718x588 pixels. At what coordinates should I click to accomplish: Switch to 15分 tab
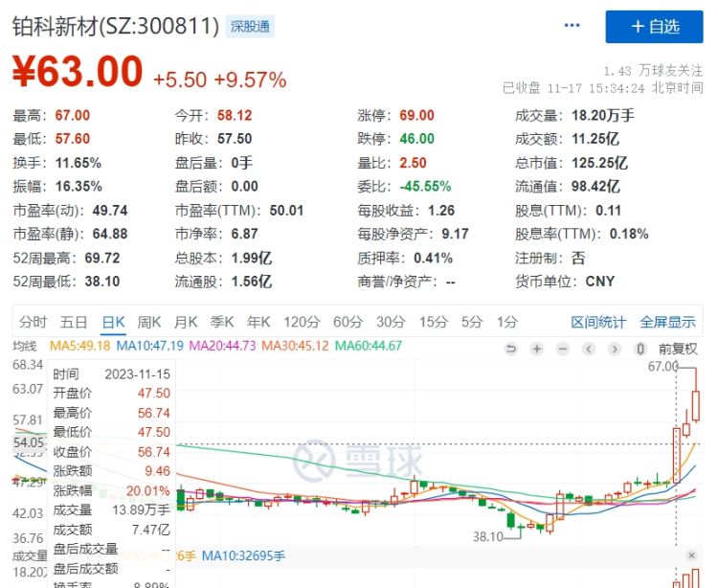pyautogui.click(x=434, y=322)
